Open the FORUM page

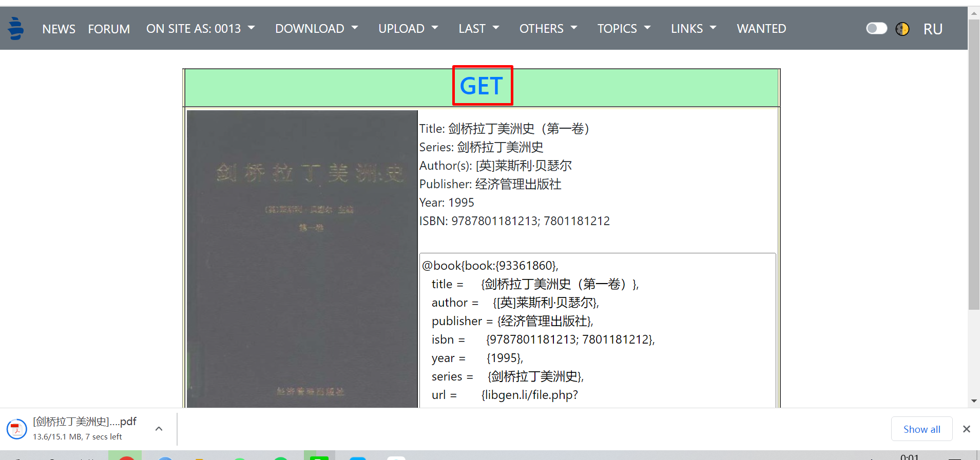pos(109,29)
